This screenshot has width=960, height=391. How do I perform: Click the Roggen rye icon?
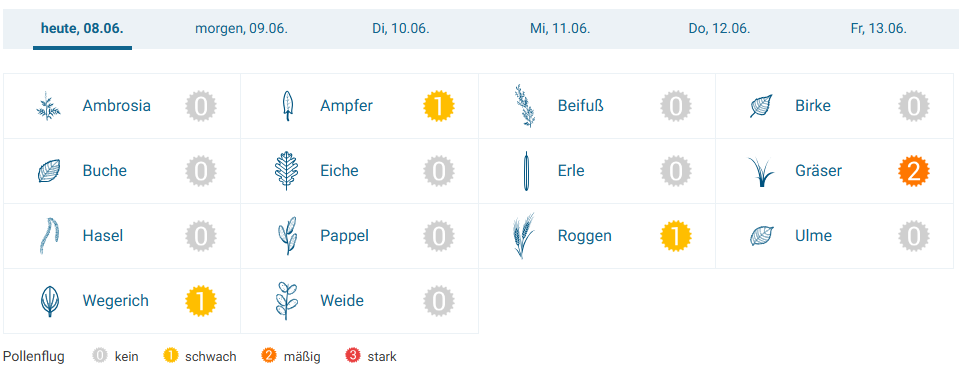point(523,236)
